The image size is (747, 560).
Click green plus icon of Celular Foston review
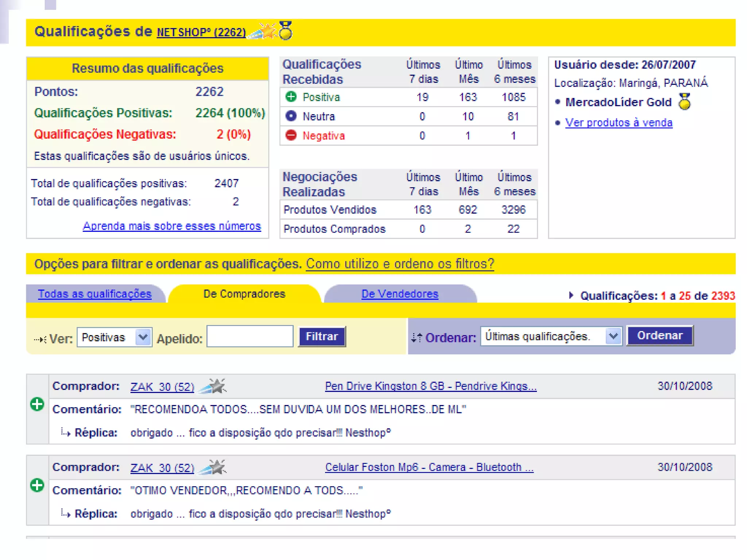click(x=37, y=485)
